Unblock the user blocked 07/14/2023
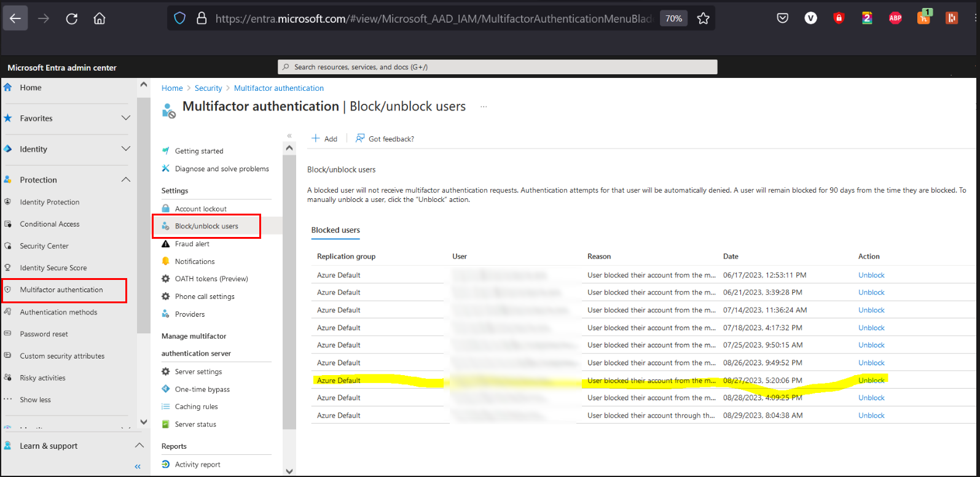 (871, 310)
